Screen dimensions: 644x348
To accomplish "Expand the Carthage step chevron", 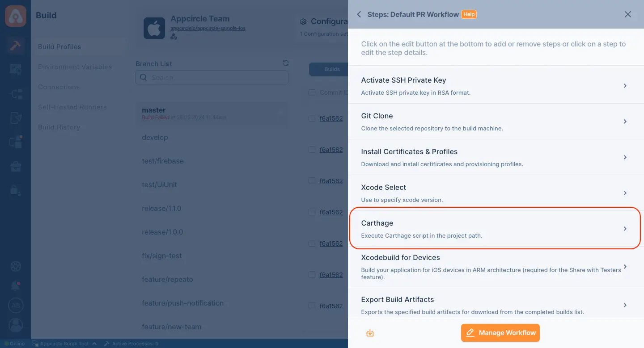I will [625, 229].
